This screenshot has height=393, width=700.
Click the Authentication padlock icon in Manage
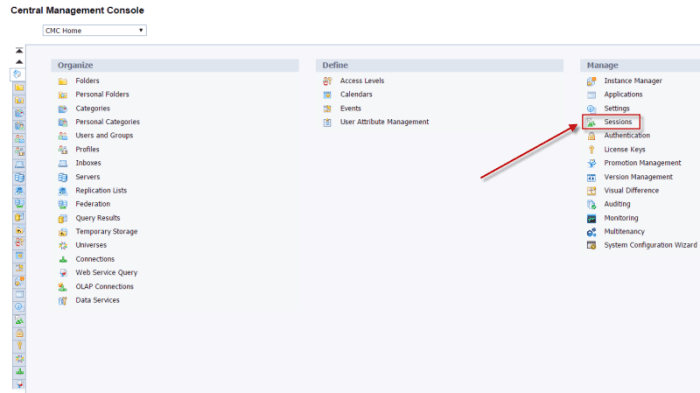pos(592,136)
